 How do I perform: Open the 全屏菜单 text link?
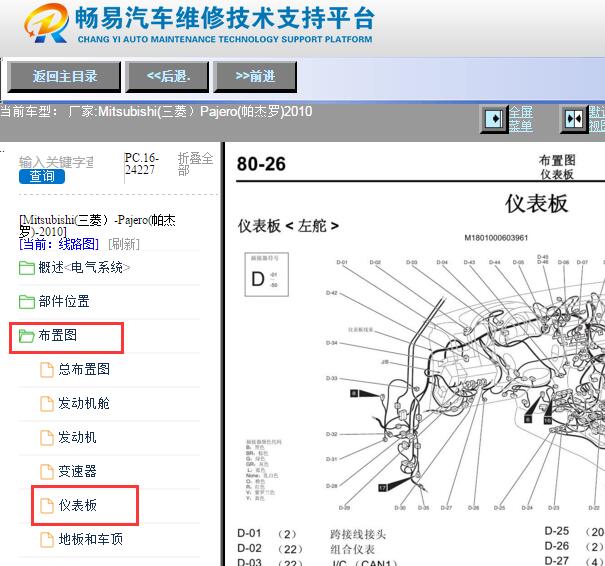(521, 119)
